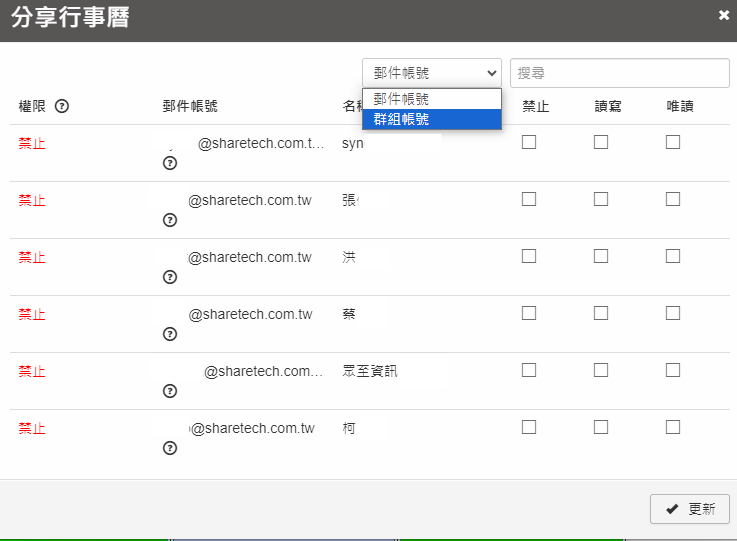The image size is (737, 541).
Task: Open the 郵件帳號 account type dropdown
Action: click(x=432, y=73)
